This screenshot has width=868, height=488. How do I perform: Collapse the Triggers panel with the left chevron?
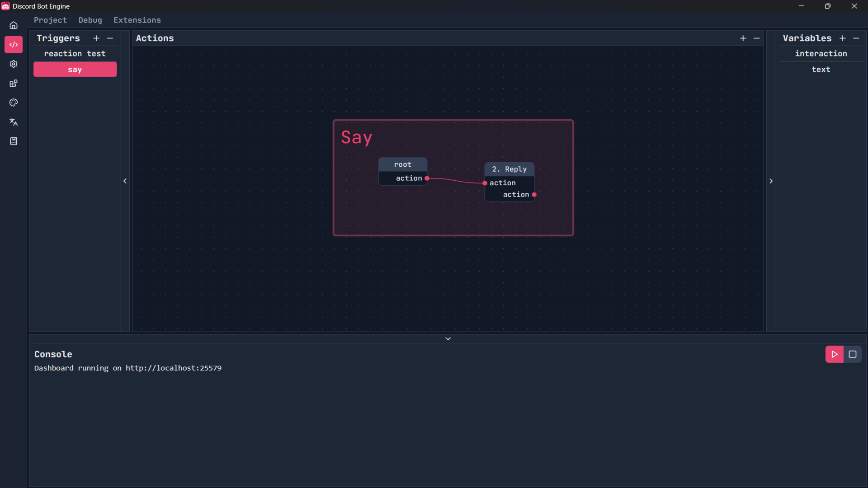[x=125, y=181]
